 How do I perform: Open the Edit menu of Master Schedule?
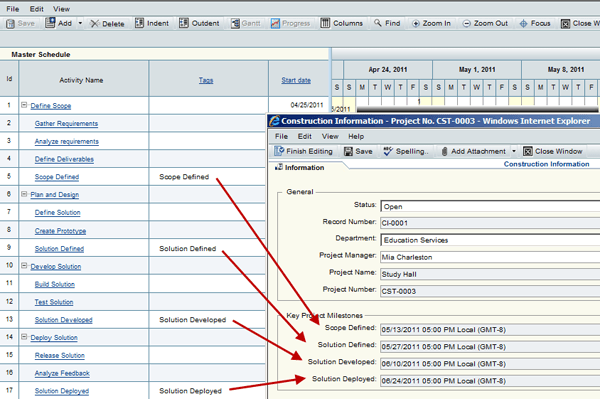[x=37, y=9]
